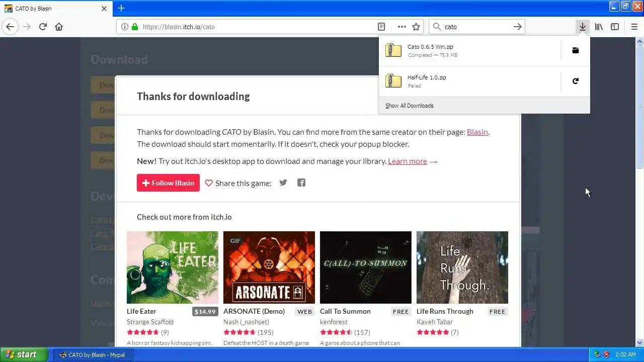Open the ARSONATE game thumbnail
The height and width of the screenshot is (362, 644).
[269, 267]
